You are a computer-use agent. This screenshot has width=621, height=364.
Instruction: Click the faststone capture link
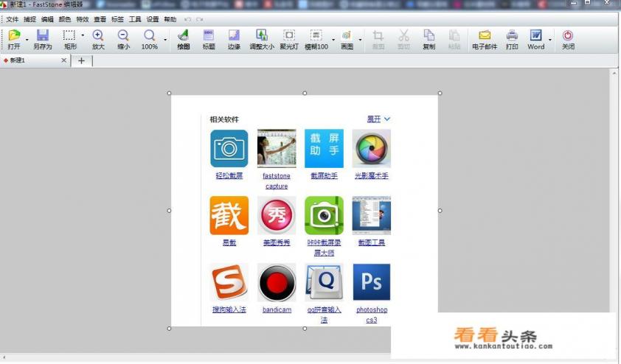tap(277, 181)
